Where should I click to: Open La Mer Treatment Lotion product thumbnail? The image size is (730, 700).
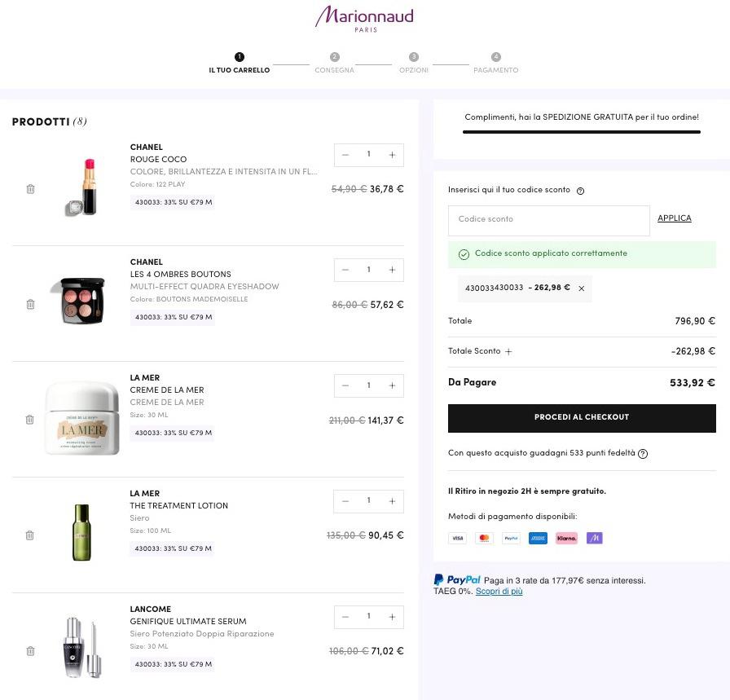tap(82, 532)
